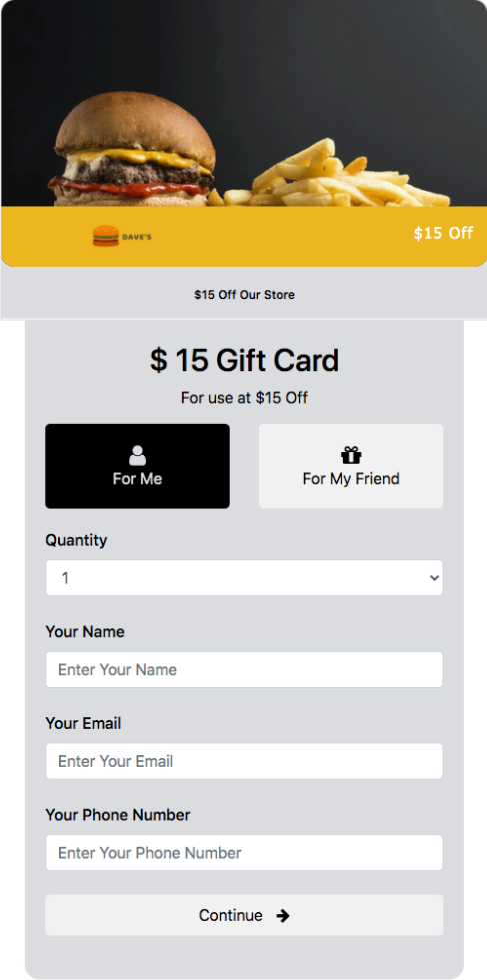Click the $ 15 Gift Card heading

click(244, 360)
